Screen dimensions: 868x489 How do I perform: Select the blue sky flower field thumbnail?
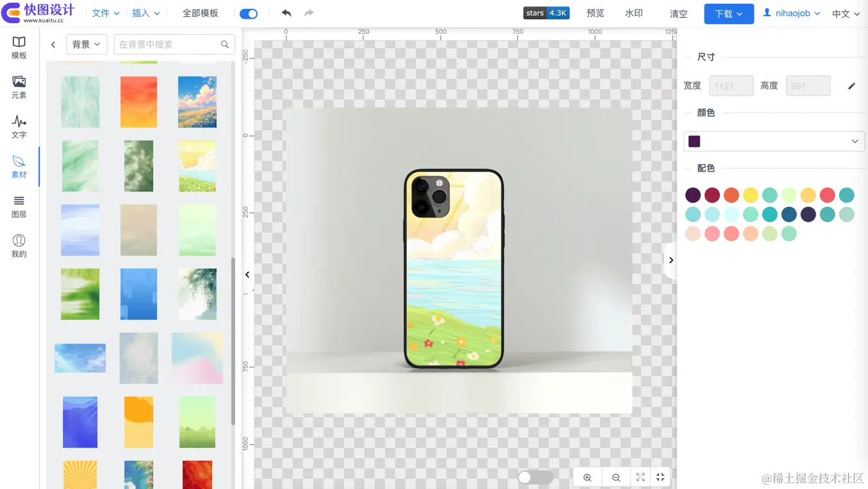(197, 102)
